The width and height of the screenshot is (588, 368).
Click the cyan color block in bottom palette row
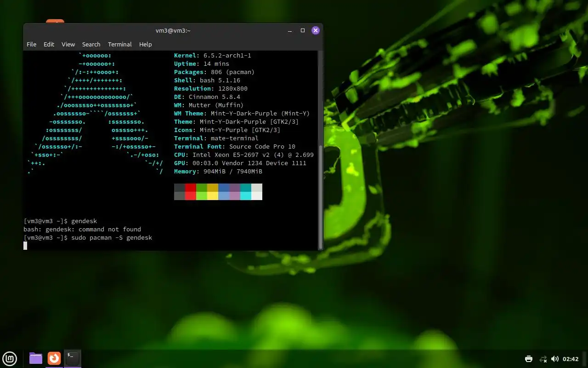click(x=246, y=196)
